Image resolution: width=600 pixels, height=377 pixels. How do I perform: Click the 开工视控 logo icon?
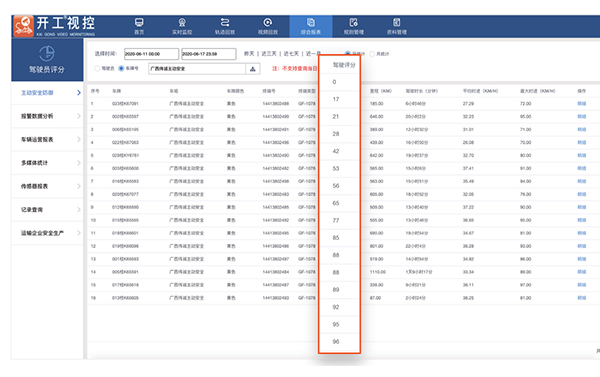tap(24, 26)
